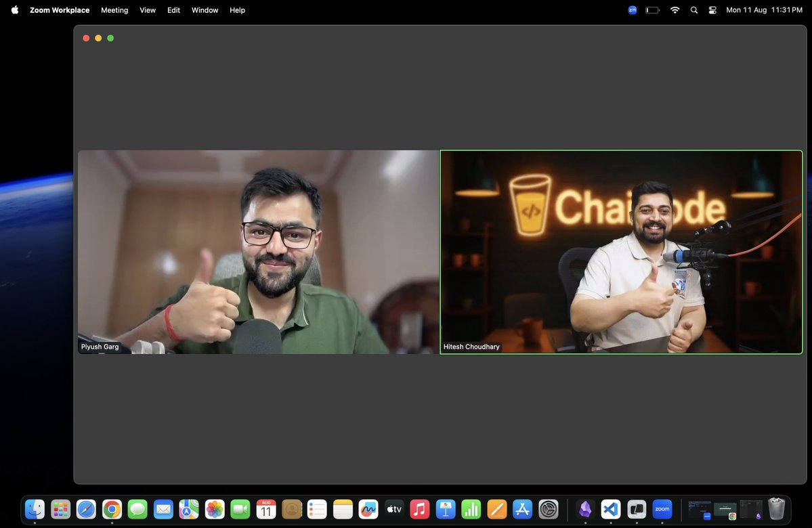Open Visual Studio Code from dock
The image size is (812, 528).
pyautogui.click(x=611, y=509)
